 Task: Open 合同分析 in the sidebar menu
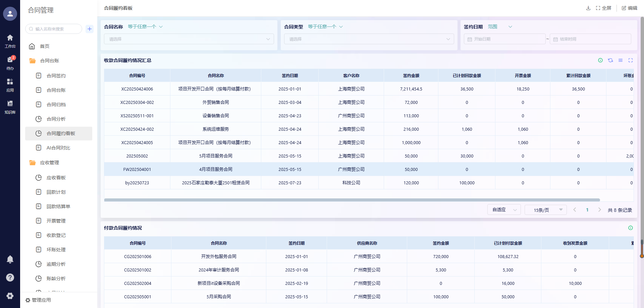tap(56, 119)
